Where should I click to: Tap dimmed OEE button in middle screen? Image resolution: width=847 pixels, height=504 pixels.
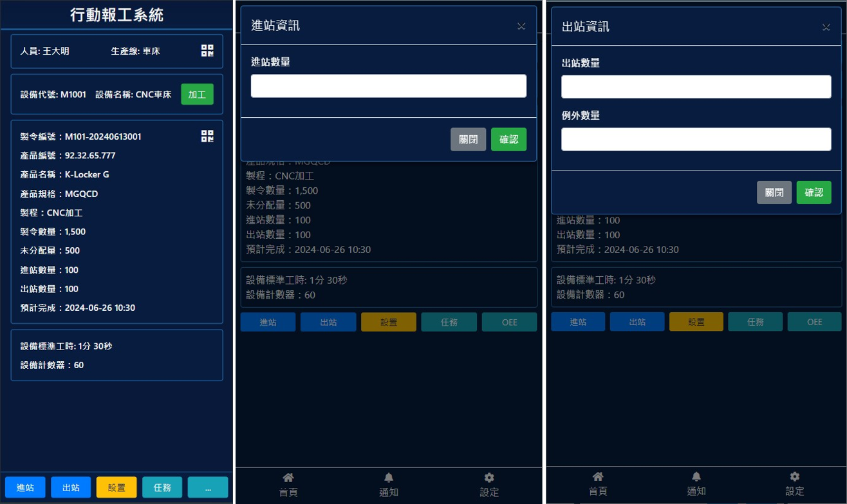pyautogui.click(x=509, y=322)
